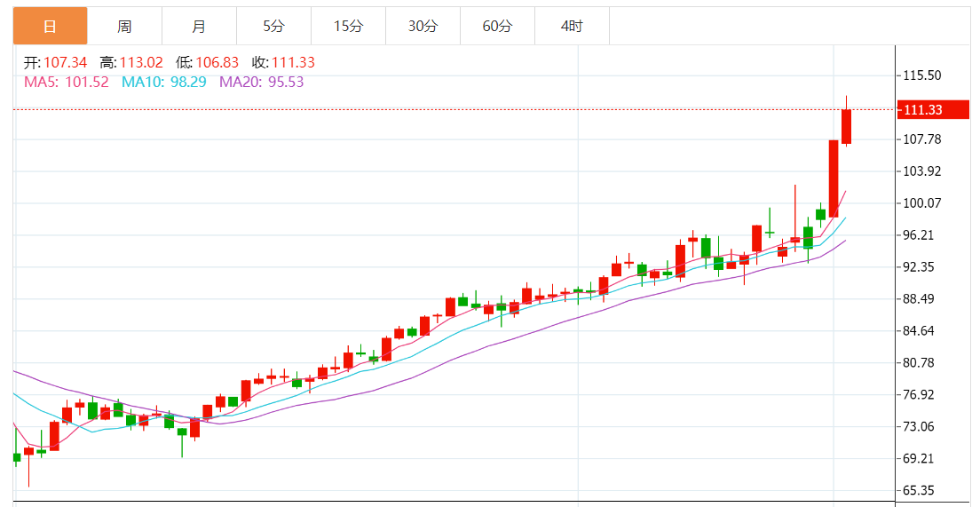This screenshot has width=980, height=507.
Task: Open the 4时 timeframe tab
Action: pos(572,27)
